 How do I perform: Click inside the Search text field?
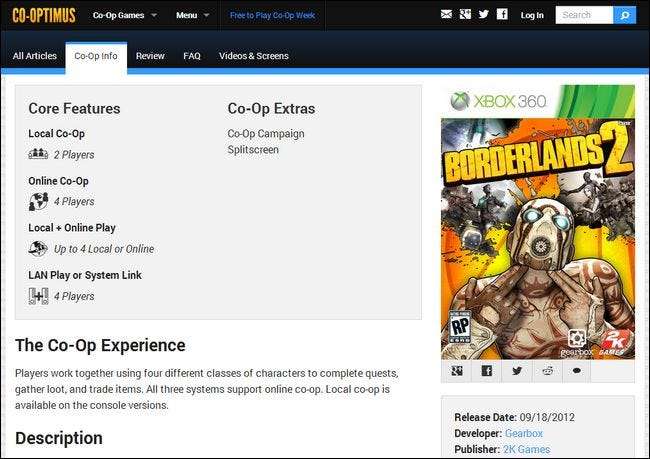click(x=583, y=15)
